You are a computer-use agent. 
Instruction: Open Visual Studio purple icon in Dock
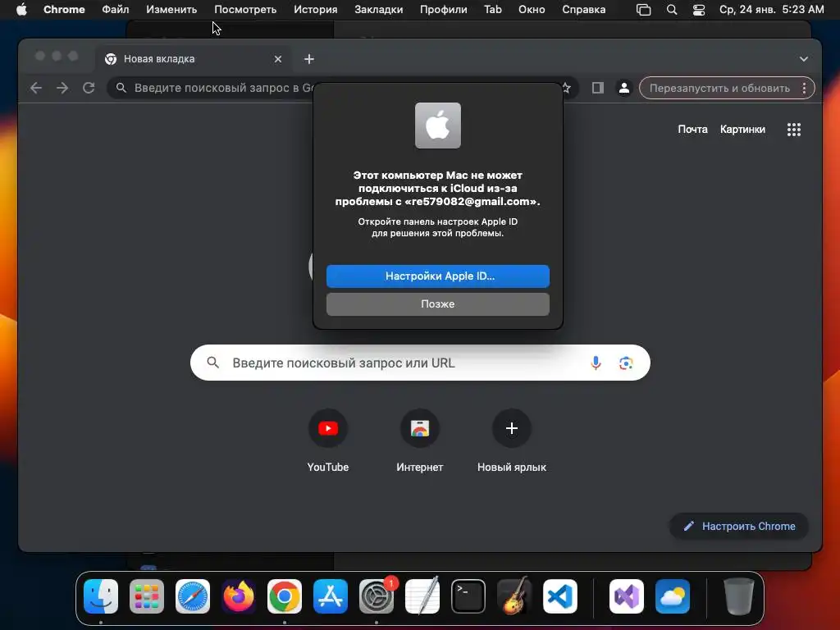pos(627,596)
